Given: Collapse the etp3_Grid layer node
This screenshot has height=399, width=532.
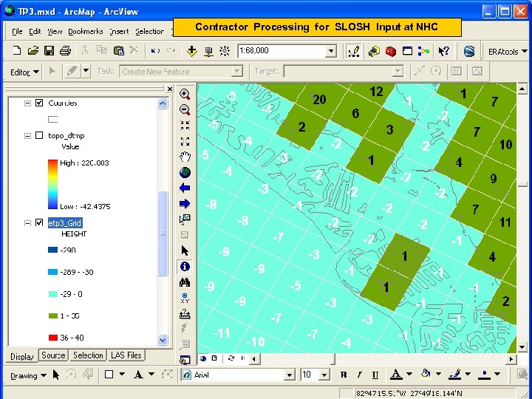Looking at the screenshot, I should point(27,223).
